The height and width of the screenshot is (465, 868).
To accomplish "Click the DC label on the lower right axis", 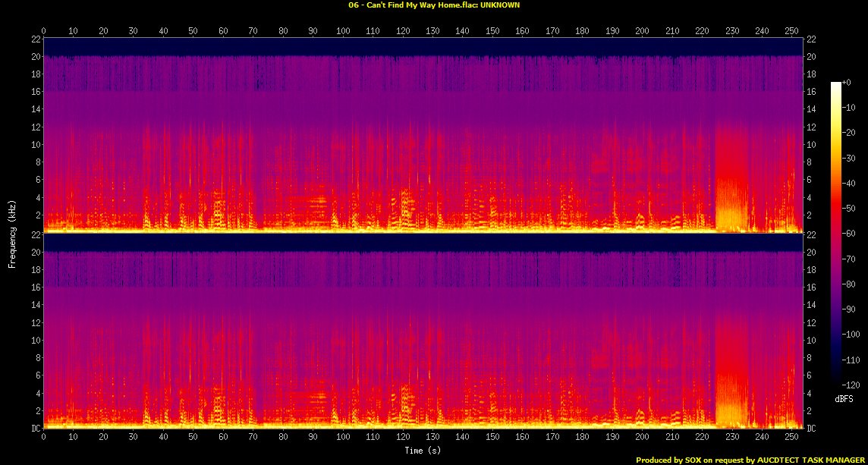I will coord(813,429).
